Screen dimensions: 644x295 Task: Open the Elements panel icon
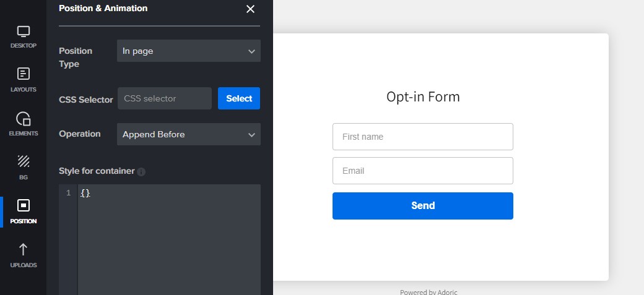(24, 124)
